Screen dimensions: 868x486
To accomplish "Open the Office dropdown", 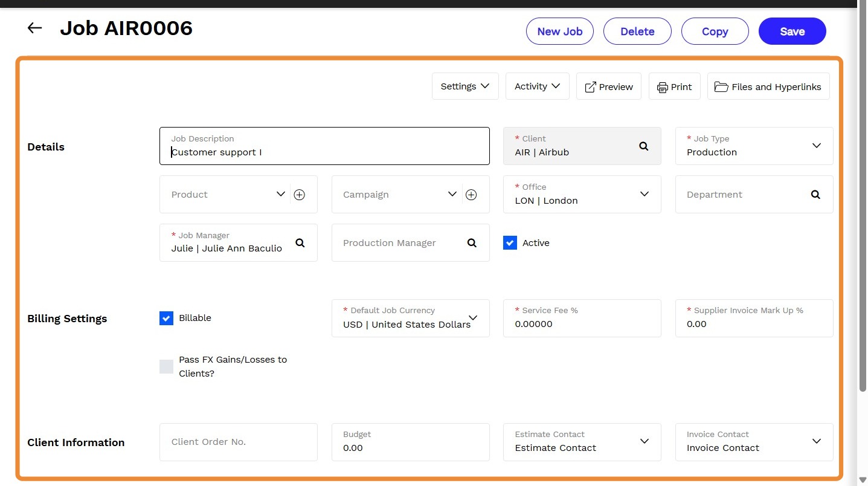I will click(x=582, y=195).
